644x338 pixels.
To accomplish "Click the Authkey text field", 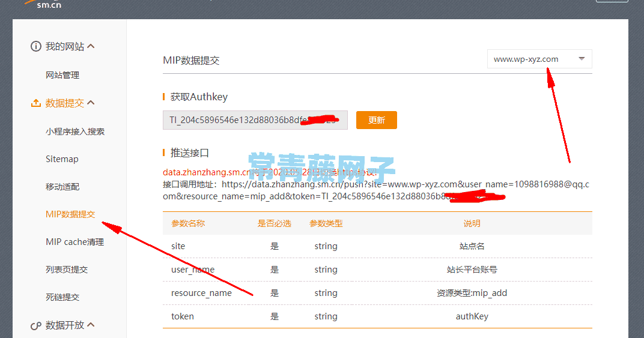I will pyautogui.click(x=255, y=120).
